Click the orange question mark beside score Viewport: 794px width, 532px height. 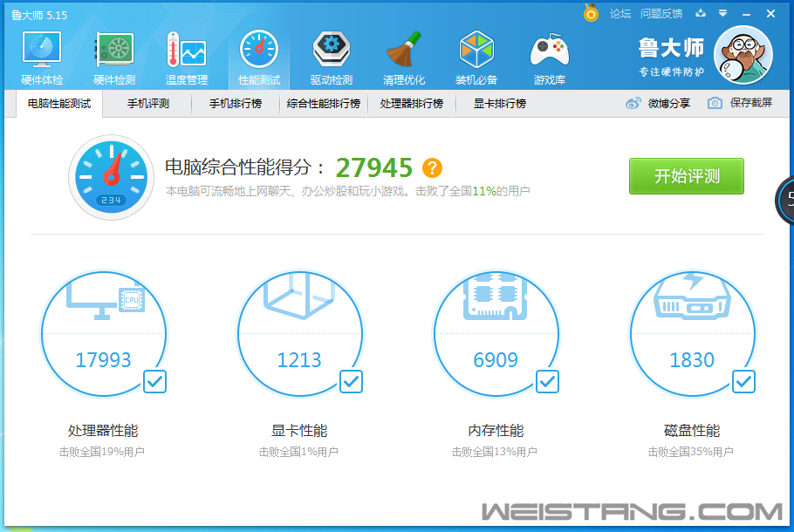[x=432, y=167]
